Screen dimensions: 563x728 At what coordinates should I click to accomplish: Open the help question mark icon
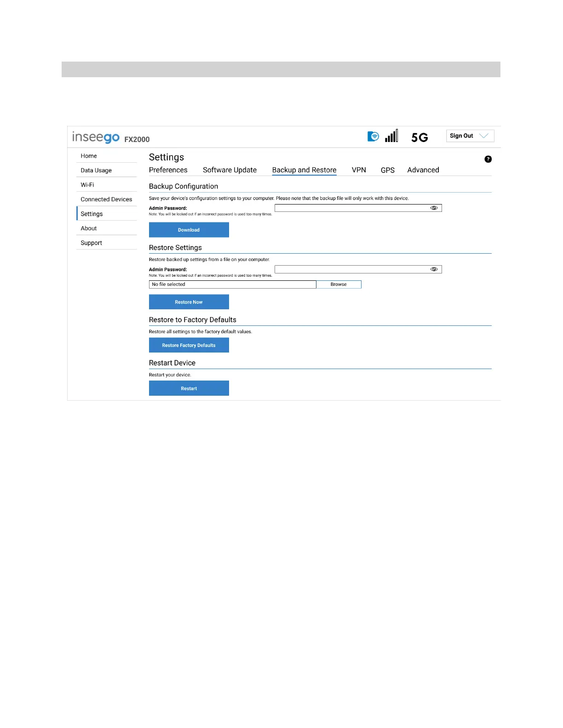[x=488, y=159]
